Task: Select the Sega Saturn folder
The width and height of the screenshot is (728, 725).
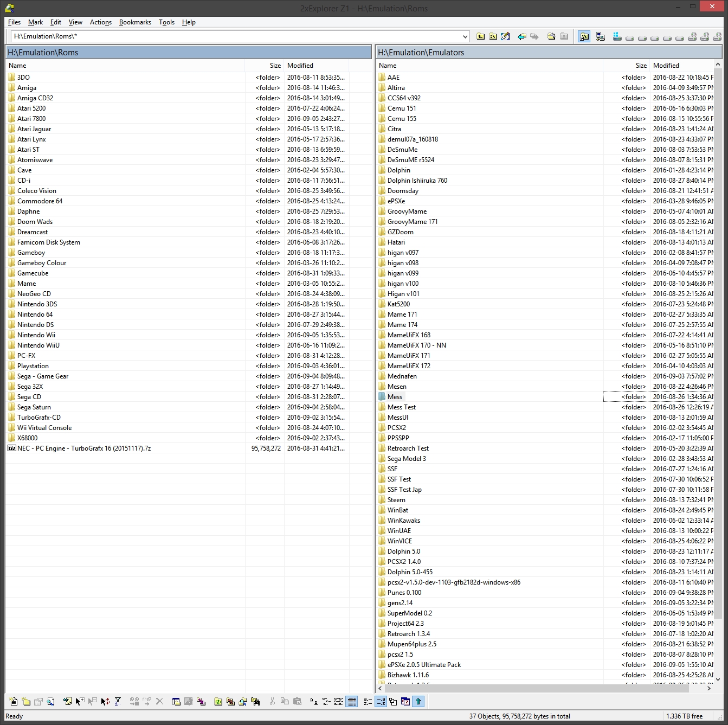Action: [x=34, y=407]
